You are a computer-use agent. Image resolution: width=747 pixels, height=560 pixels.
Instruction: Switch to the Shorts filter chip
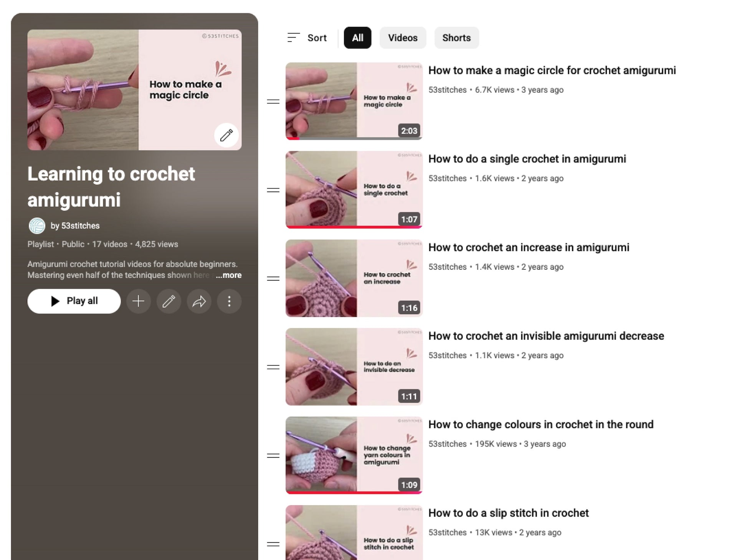pos(456,38)
